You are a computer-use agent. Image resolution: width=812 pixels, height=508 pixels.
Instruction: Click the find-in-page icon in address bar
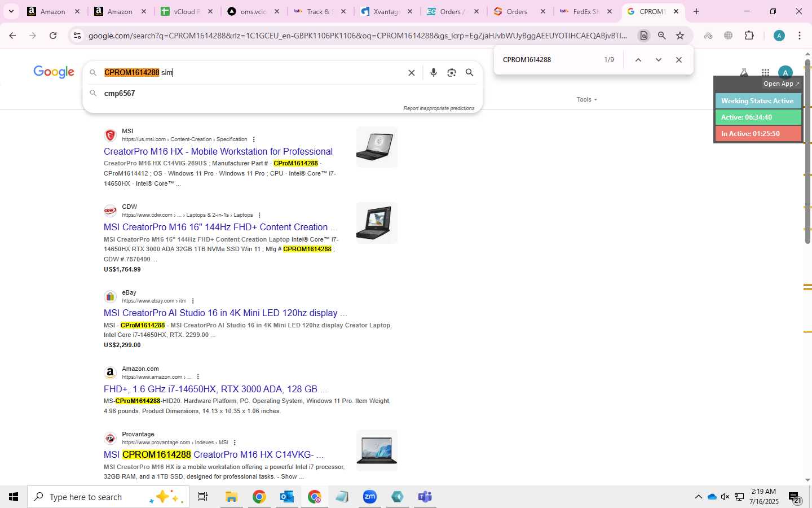coord(643,36)
